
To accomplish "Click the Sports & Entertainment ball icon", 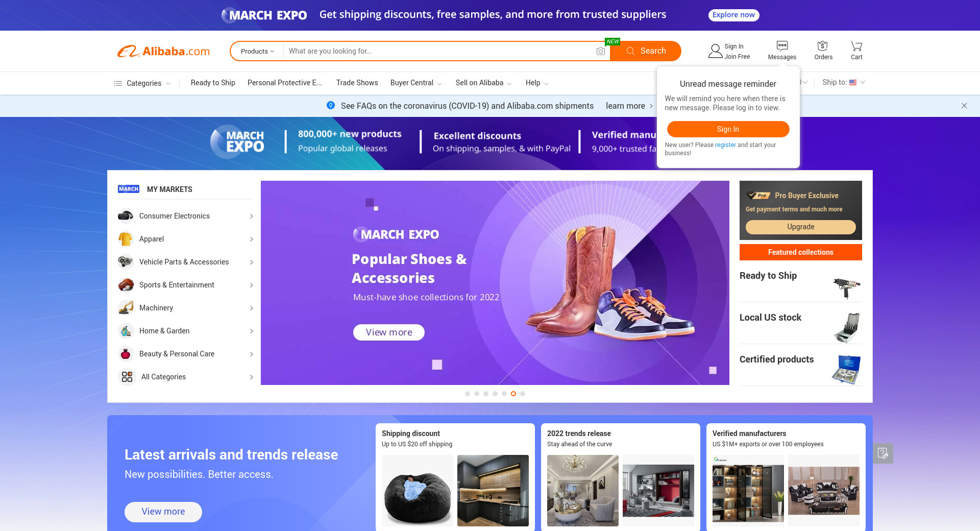I will click(x=126, y=285).
